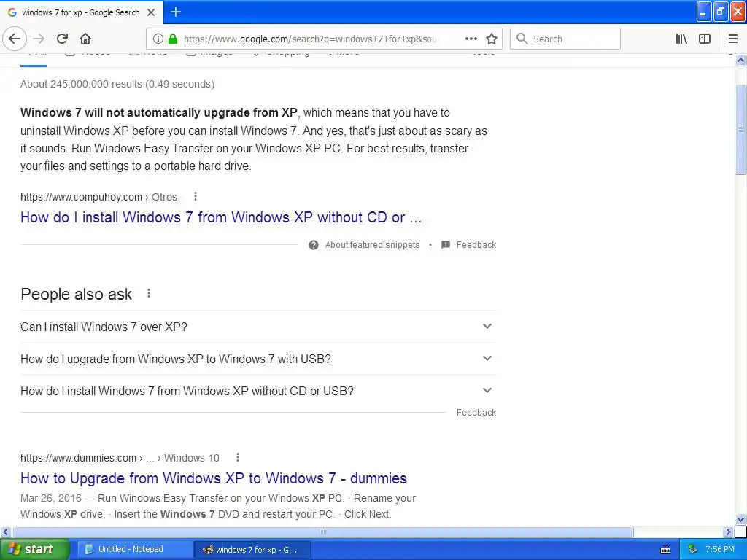Click the horizontal scrollbar left arrow
This screenshot has width=747, height=560.
coord(6,532)
